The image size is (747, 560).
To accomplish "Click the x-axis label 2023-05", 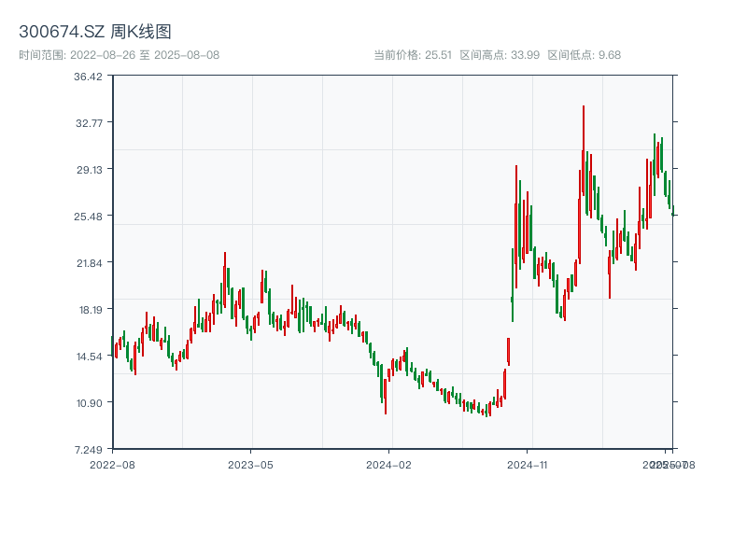I will point(250,465).
